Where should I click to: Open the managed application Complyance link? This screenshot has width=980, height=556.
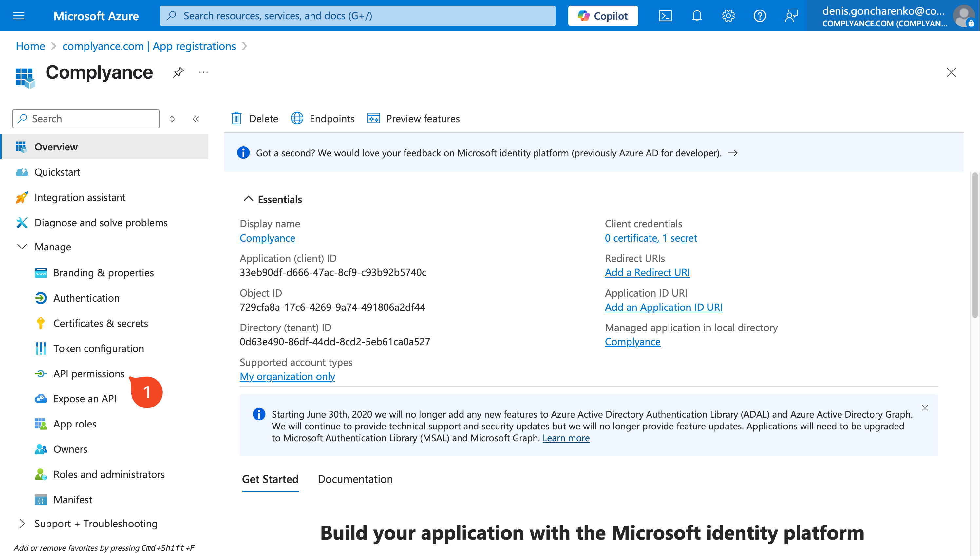tap(632, 341)
